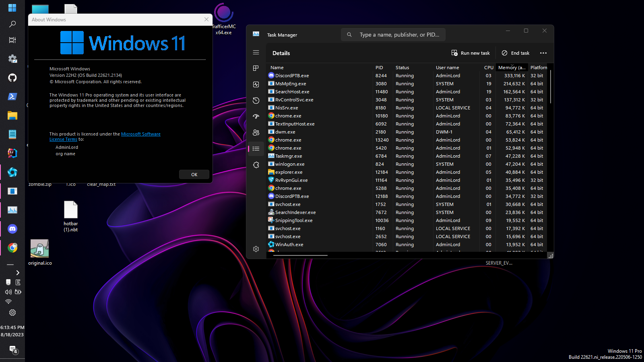Open Google Chrome from the taskbar
Image resolution: width=644 pixels, height=362 pixels.
12,248
